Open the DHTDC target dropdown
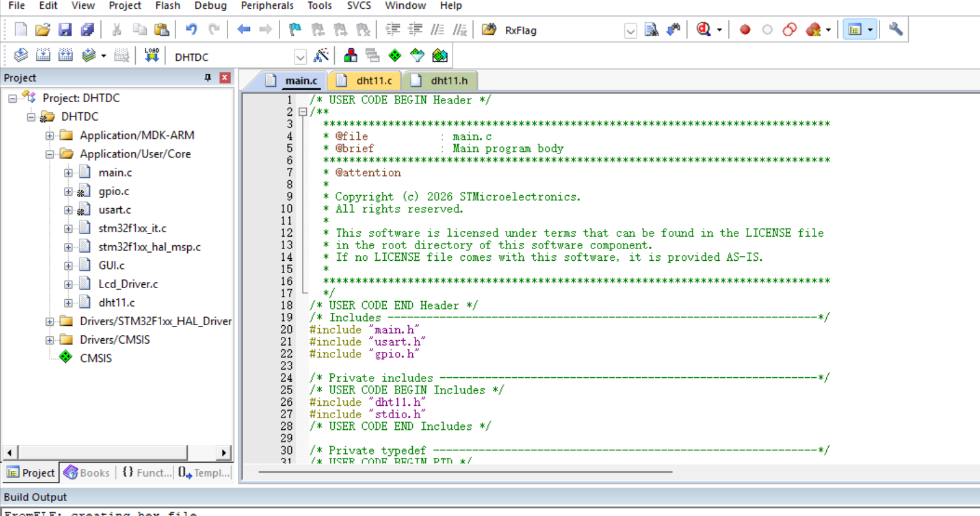This screenshot has height=516, width=980. click(300, 57)
